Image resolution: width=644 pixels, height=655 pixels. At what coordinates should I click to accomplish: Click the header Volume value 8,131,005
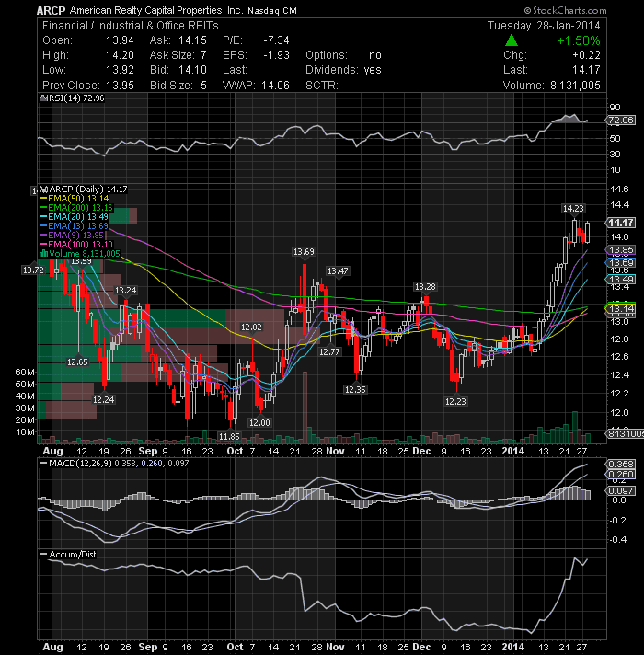tap(575, 86)
